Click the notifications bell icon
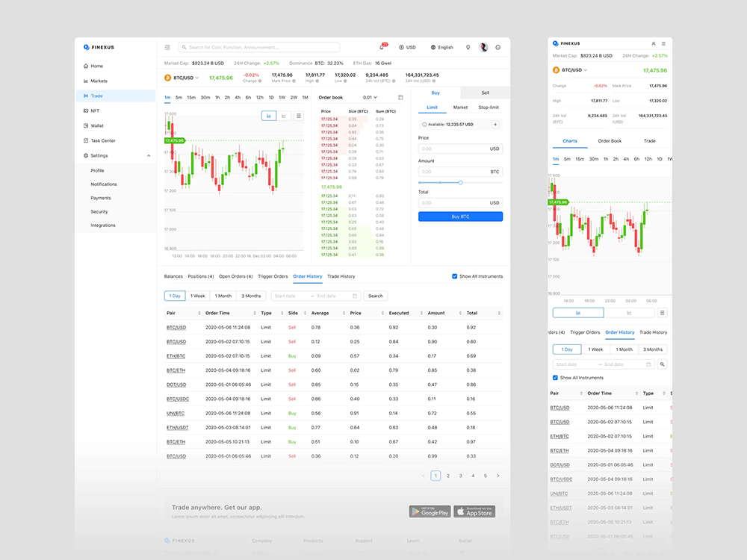This screenshot has width=747, height=560. 383,47
